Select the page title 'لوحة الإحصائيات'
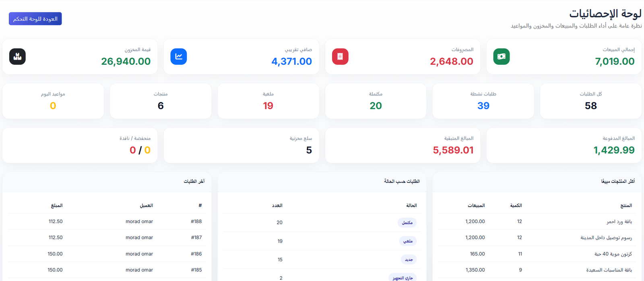The width and height of the screenshot is (644, 281). 605,14
